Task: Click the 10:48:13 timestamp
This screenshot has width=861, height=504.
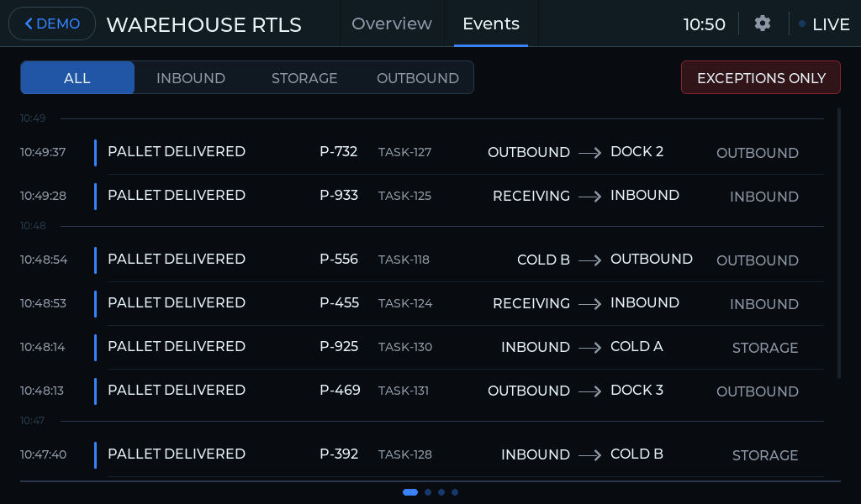Action: 42,391
